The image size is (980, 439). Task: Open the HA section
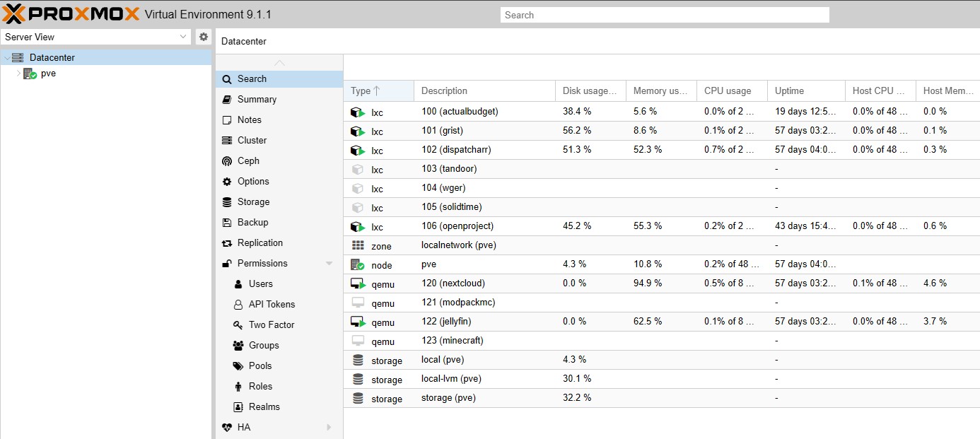click(x=279, y=428)
